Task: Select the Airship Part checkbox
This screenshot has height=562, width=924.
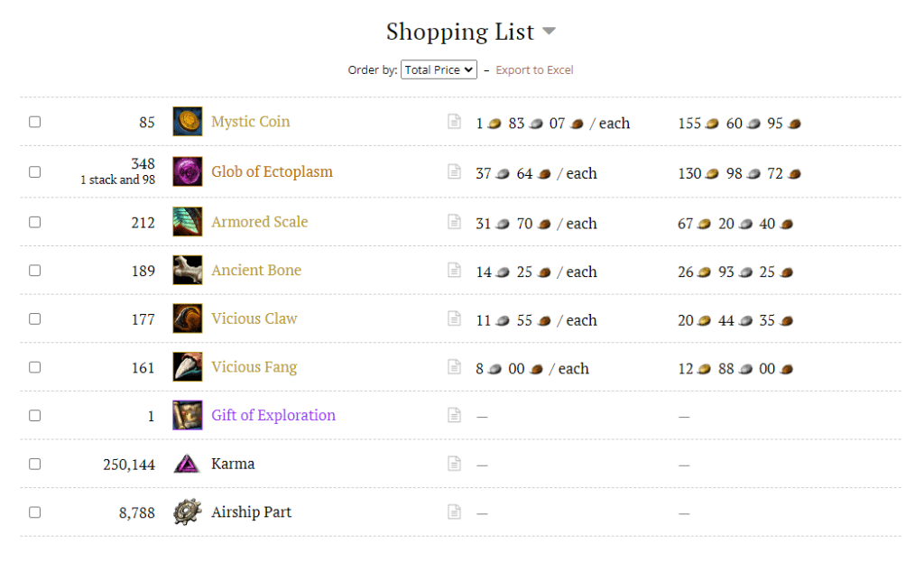Action: click(34, 512)
